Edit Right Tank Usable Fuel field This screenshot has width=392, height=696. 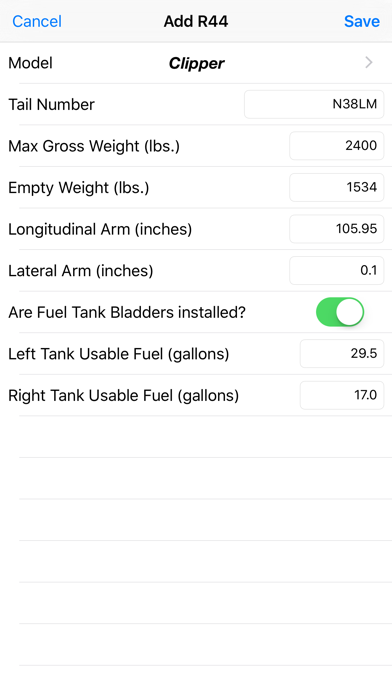click(x=342, y=395)
